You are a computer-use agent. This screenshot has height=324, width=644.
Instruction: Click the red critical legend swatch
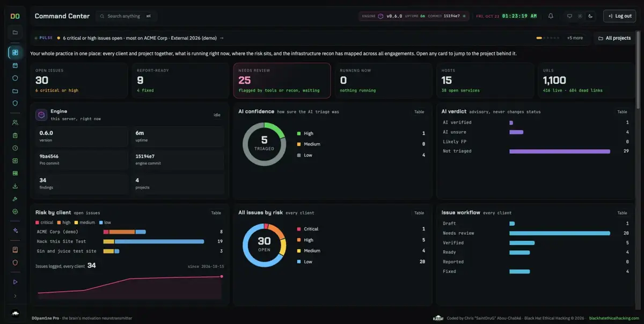pyautogui.click(x=37, y=222)
